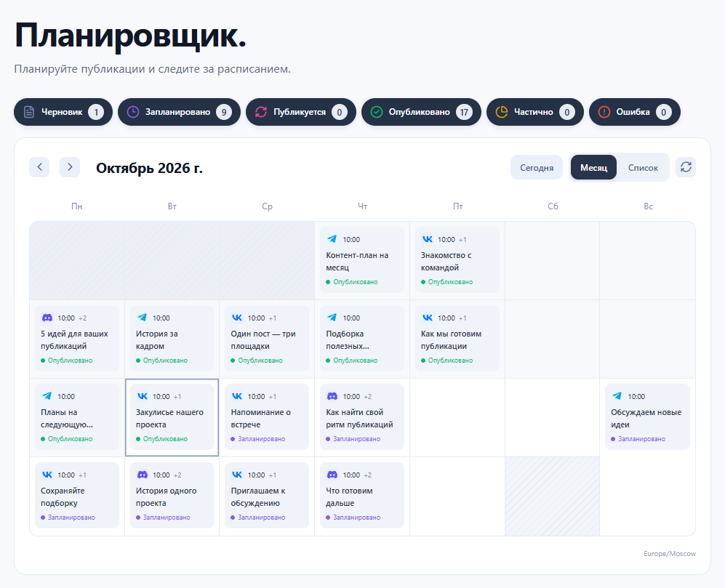Click the Сб weekday column header

(553, 206)
